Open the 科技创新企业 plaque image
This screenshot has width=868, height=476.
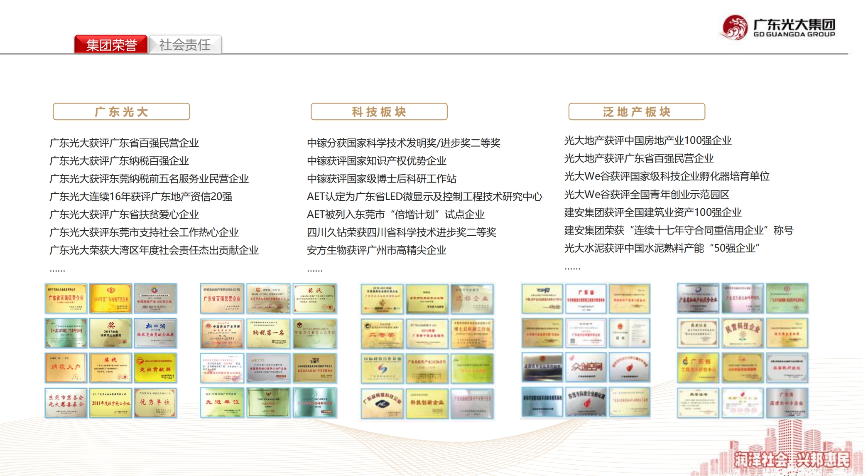click(x=427, y=403)
